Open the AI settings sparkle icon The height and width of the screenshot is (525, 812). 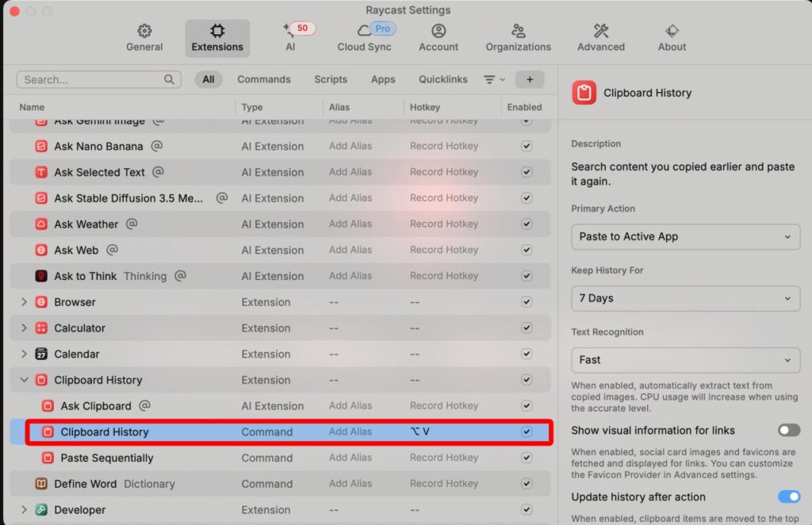point(289,32)
